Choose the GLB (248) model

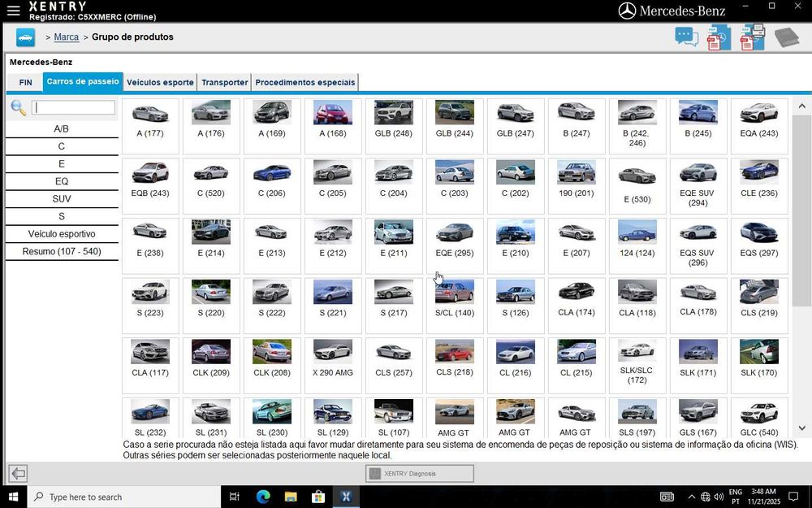(394, 126)
